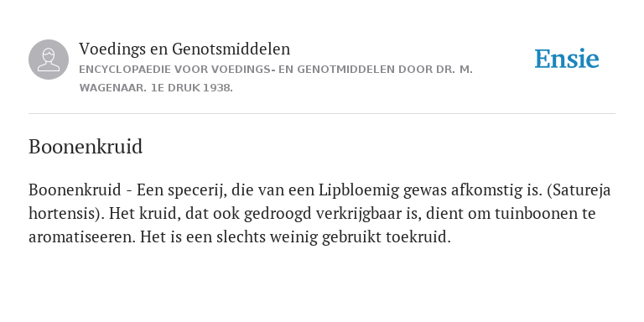644x322 pixels.
Task: Click the word gewas in the first sentence
Action: (x=425, y=191)
